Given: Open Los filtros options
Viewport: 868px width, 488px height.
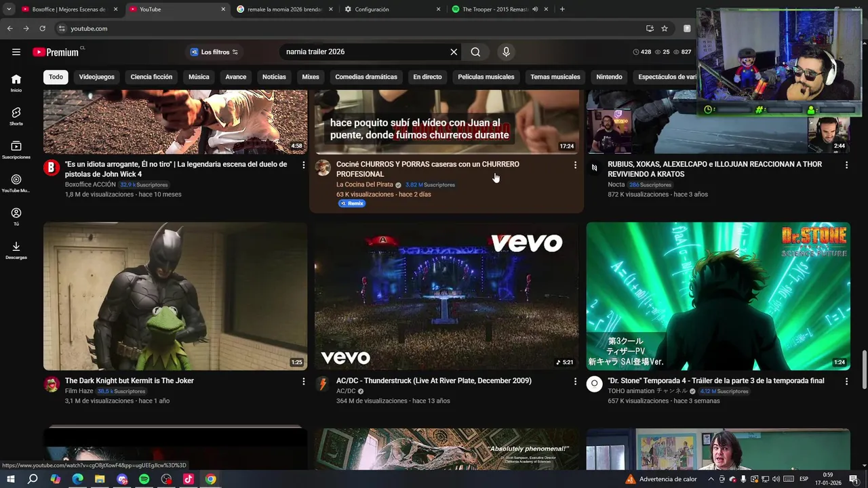Looking at the screenshot, I should click(x=214, y=52).
